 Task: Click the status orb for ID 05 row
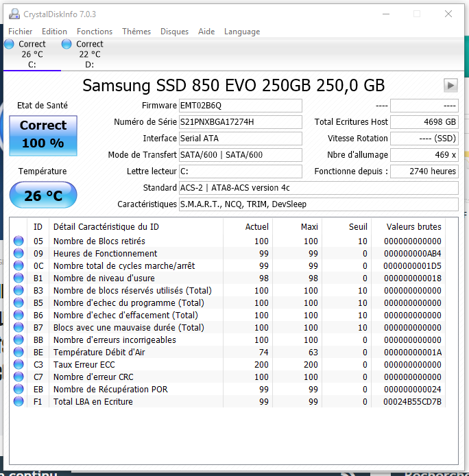19,241
